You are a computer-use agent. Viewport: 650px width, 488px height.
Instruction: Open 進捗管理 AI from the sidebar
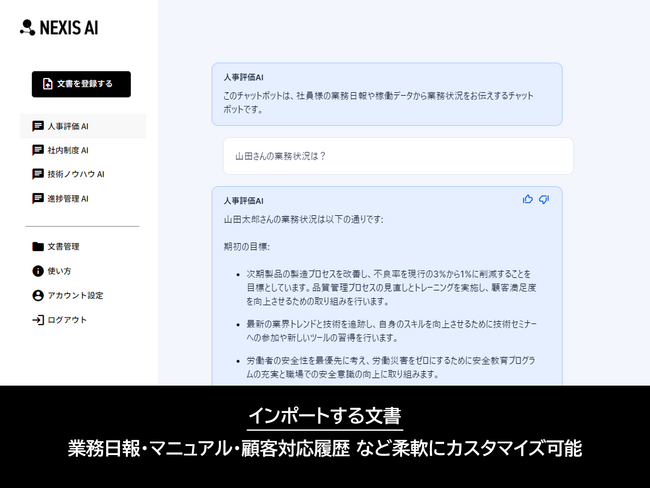click(68, 199)
